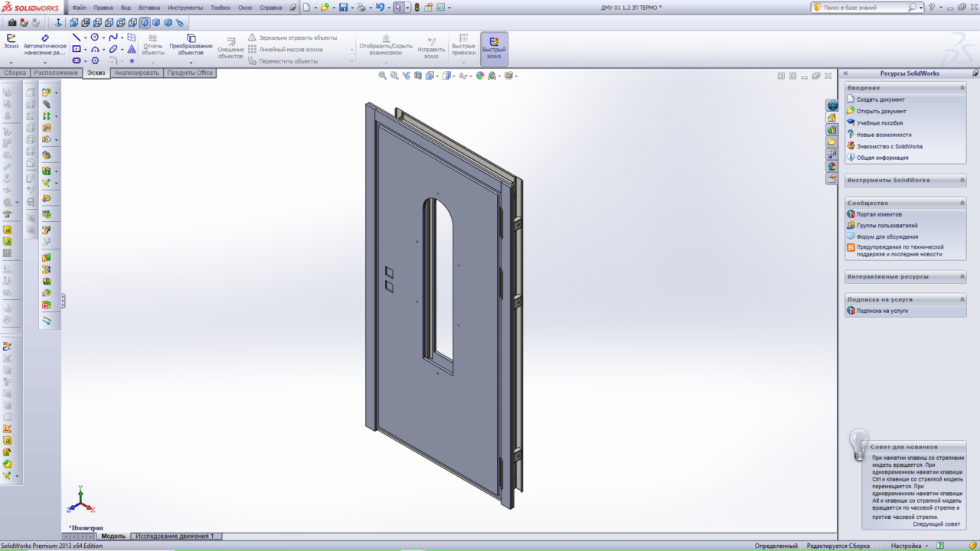Select the Rectangle sketch tool
The image size is (980, 551).
76,49
